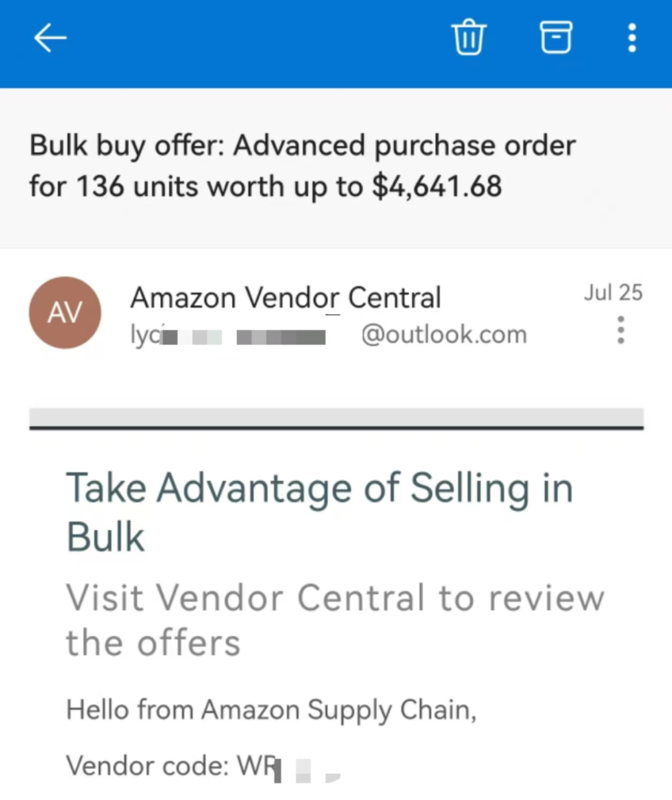The height and width of the screenshot is (800, 672).
Task: Select the Bulk buy offer subject line
Action: pos(302,165)
